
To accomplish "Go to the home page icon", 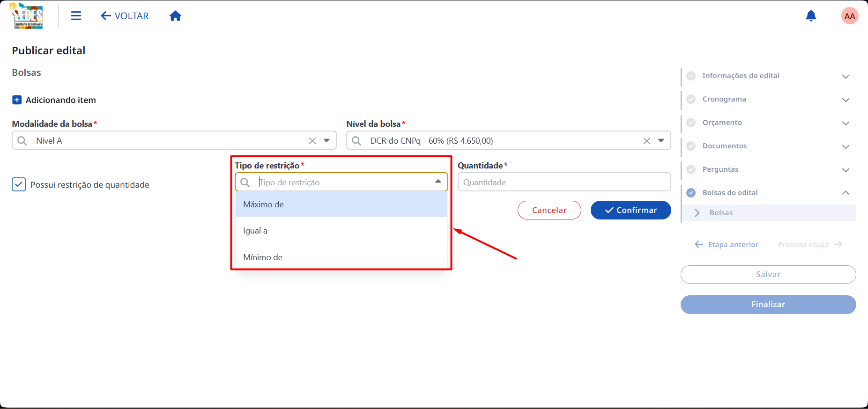I will pyautogui.click(x=175, y=16).
